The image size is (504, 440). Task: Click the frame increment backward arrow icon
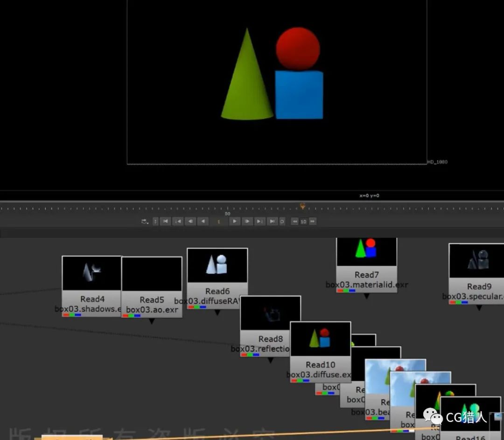[295, 221]
